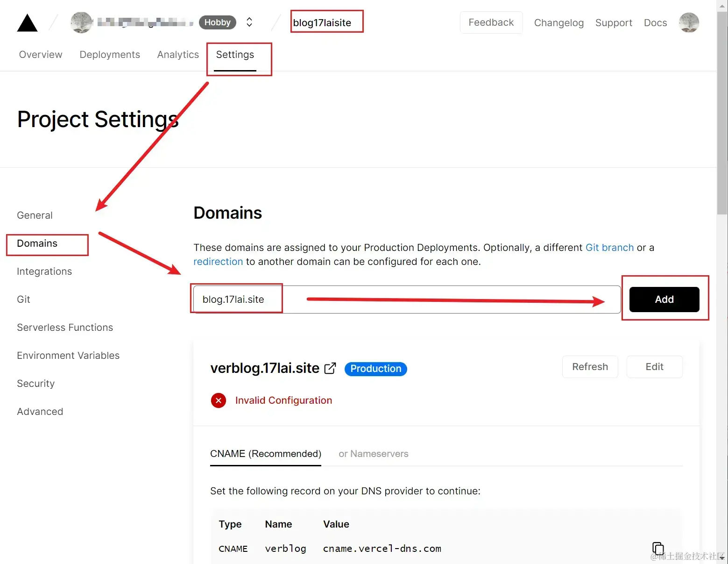The width and height of the screenshot is (728, 564).
Task: Open Security settings from sidebar
Action: [x=35, y=383]
